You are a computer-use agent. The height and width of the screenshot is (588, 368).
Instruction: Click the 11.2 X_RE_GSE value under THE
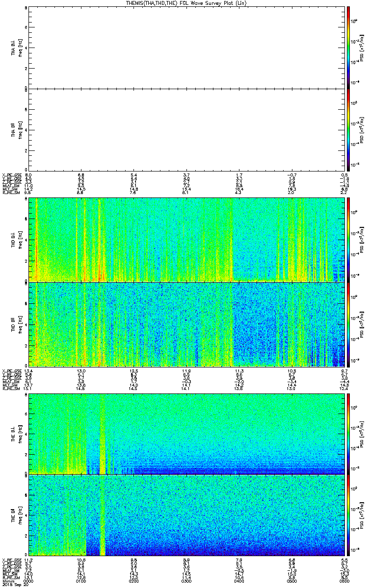coord(29,560)
